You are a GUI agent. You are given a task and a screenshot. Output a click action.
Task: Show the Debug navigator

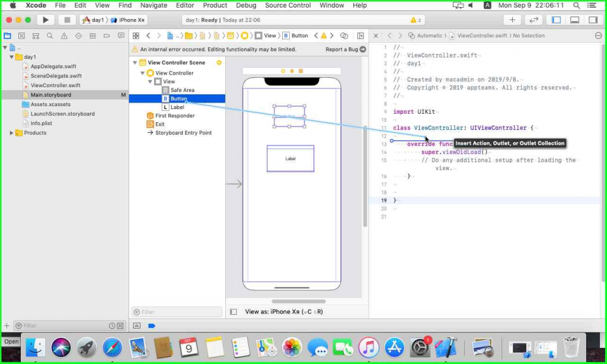[x=92, y=36]
